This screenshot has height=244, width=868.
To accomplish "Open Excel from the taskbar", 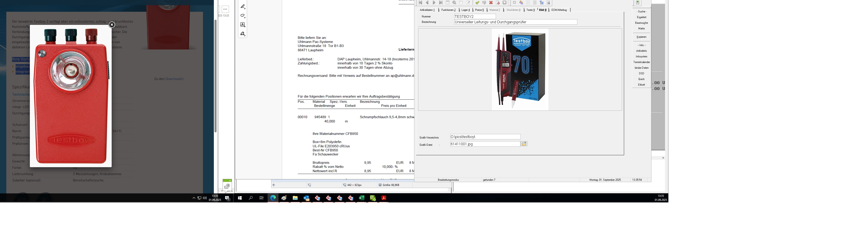I will 362,198.
